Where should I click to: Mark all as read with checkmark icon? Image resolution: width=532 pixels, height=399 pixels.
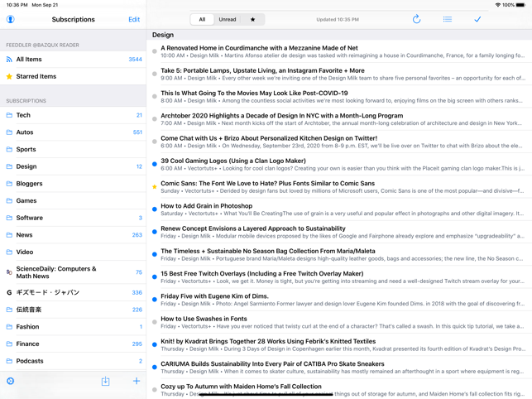pyautogui.click(x=477, y=19)
